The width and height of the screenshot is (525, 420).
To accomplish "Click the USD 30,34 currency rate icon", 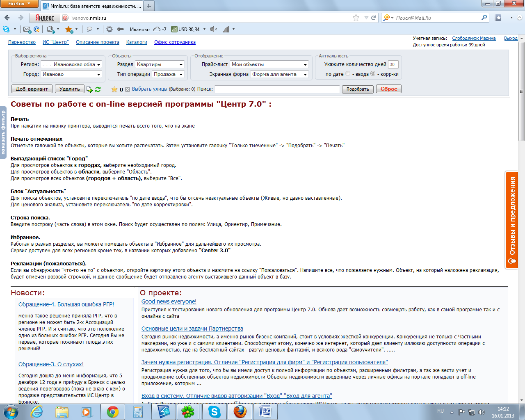I will point(174,29).
